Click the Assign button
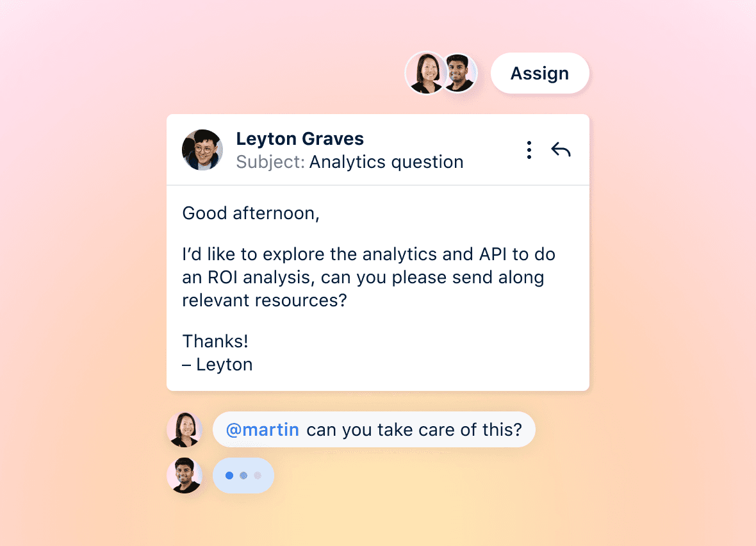 (539, 73)
